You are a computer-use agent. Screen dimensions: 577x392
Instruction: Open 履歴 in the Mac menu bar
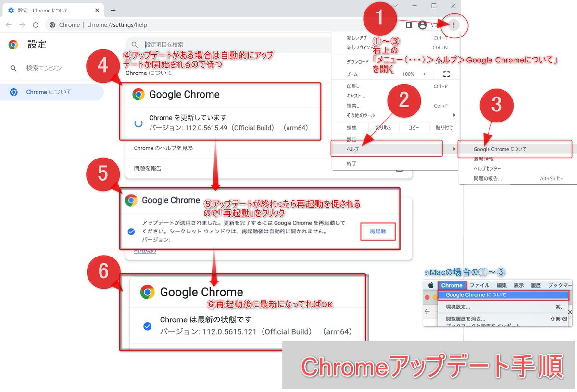(x=536, y=285)
